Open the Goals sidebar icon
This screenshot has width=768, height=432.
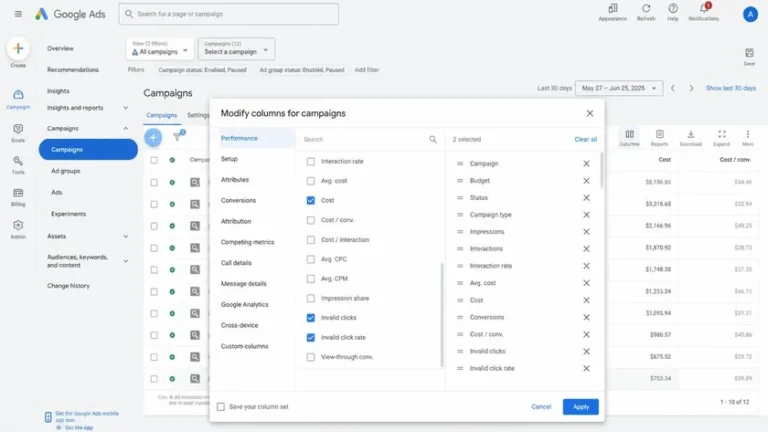click(18, 129)
